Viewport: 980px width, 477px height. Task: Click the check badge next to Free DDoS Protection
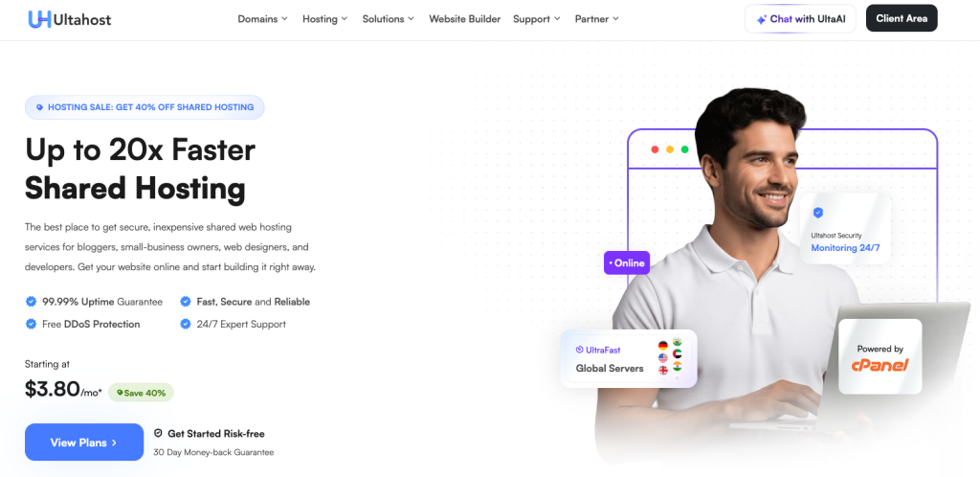31,324
